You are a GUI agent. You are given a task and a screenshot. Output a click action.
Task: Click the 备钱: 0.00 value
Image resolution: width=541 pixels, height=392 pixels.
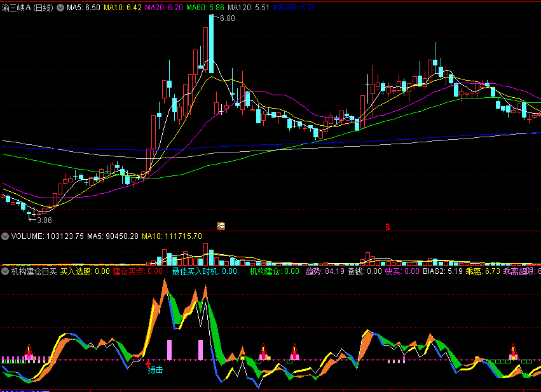365,271
